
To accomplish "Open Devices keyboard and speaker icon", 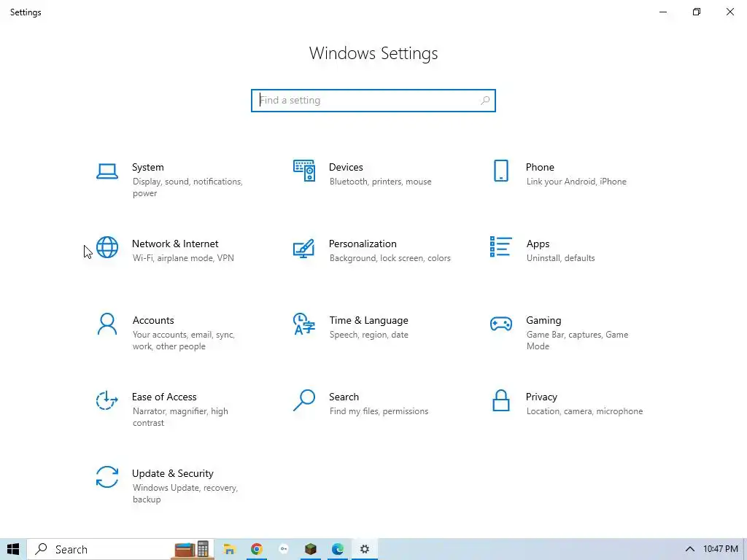I will coord(304,171).
